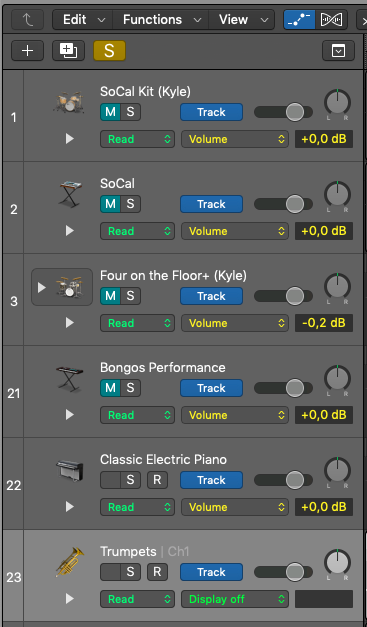Open Read automation dropdown on Classic Electric Piano
The width and height of the screenshot is (367, 627).
[x=138, y=507]
